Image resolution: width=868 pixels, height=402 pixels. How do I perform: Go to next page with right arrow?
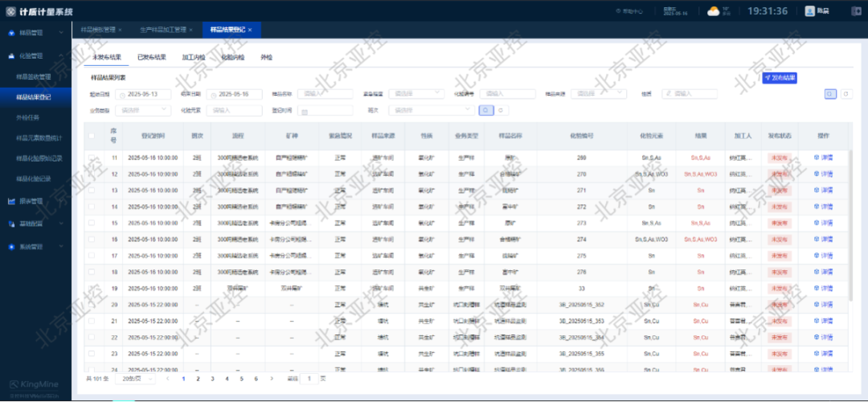tap(272, 379)
